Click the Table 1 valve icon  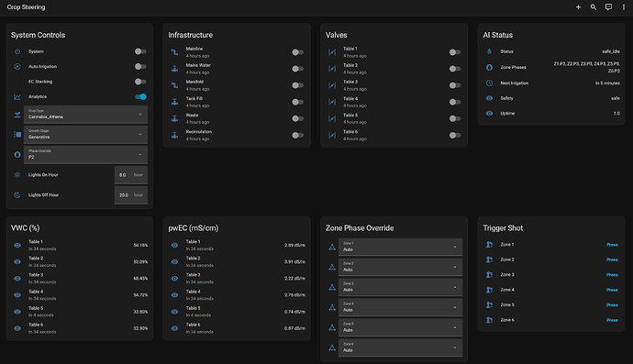coord(332,52)
